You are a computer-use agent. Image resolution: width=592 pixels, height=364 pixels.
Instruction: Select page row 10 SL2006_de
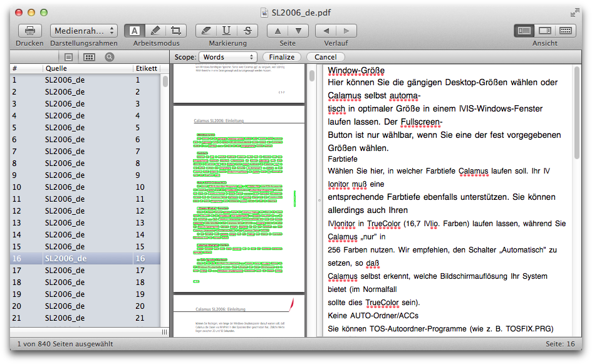(x=85, y=187)
